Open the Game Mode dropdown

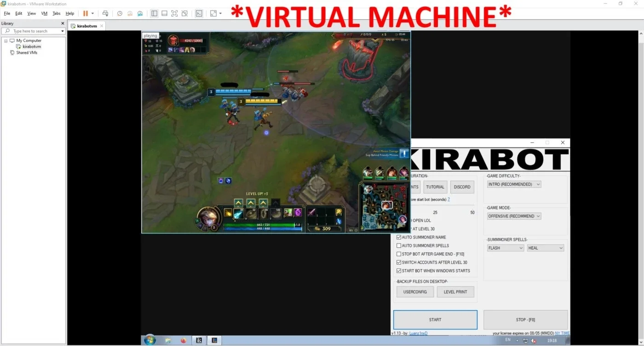[x=514, y=216]
